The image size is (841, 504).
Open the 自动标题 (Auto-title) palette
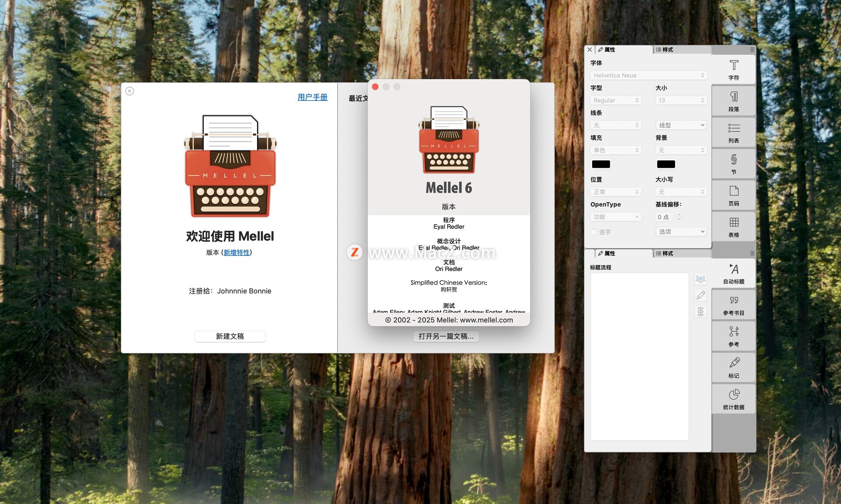click(734, 274)
